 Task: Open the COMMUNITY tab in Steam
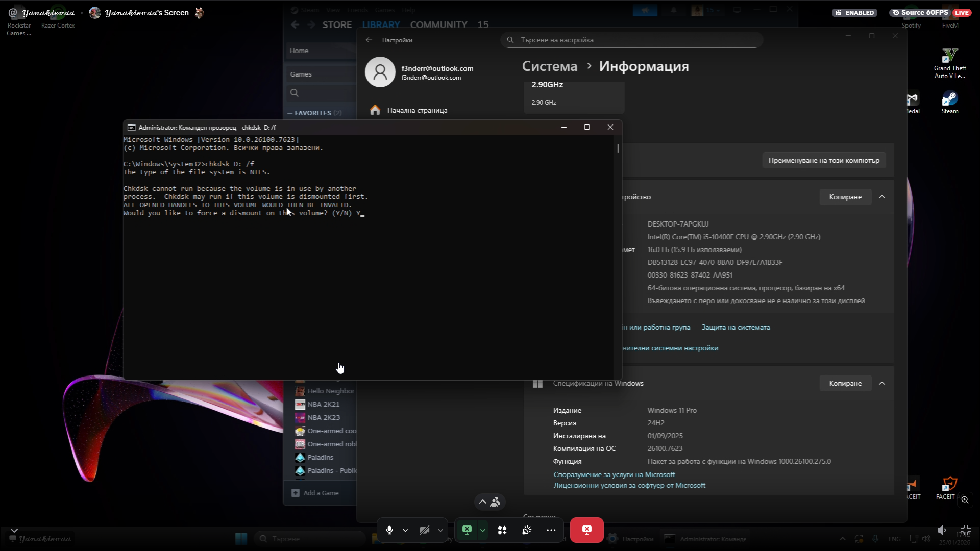click(438, 24)
